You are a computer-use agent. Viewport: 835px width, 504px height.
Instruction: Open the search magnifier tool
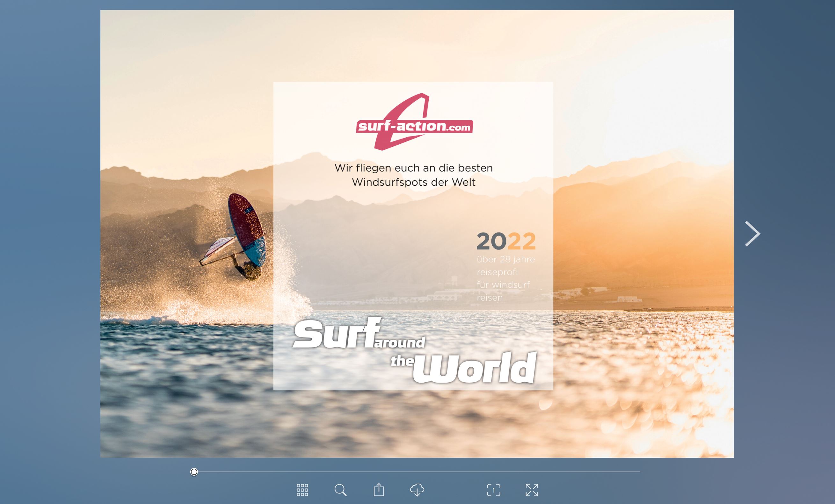tap(341, 490)
